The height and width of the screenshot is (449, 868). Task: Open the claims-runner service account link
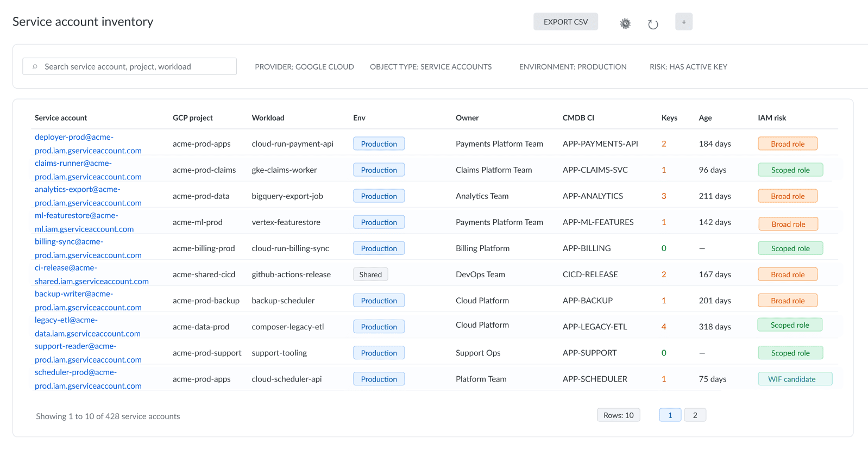tap(88, 170)
